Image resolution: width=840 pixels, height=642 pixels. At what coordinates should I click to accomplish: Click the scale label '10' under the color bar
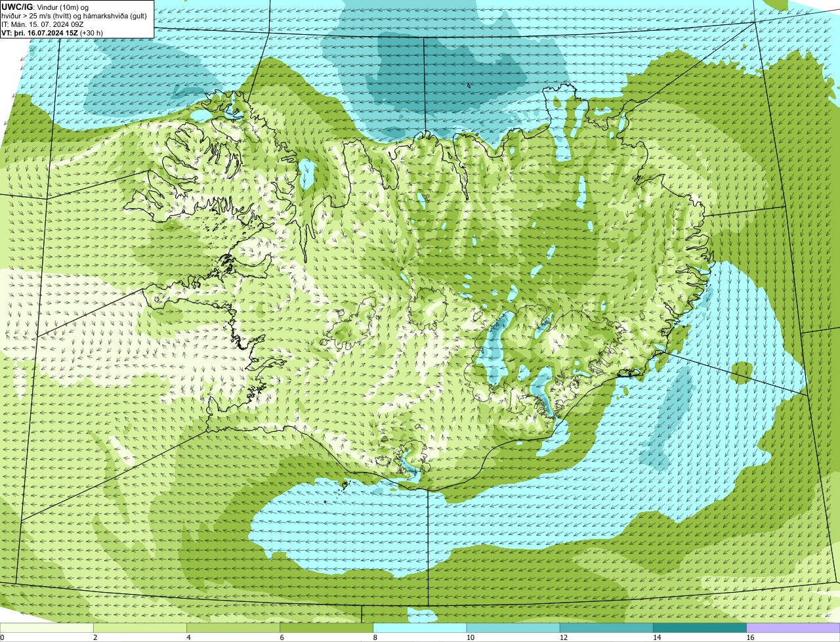(x=470, y=637)
